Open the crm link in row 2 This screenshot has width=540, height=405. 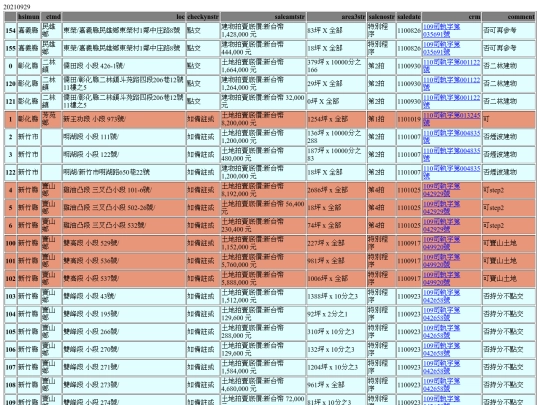(451, 137)
